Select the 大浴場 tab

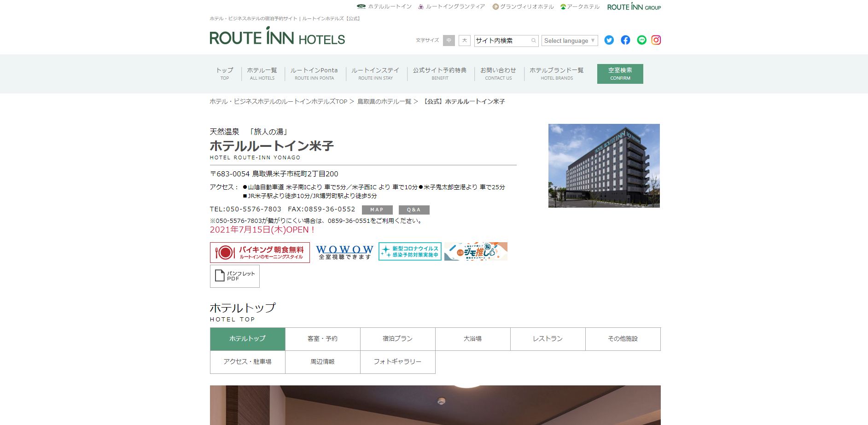coord(473,339)
